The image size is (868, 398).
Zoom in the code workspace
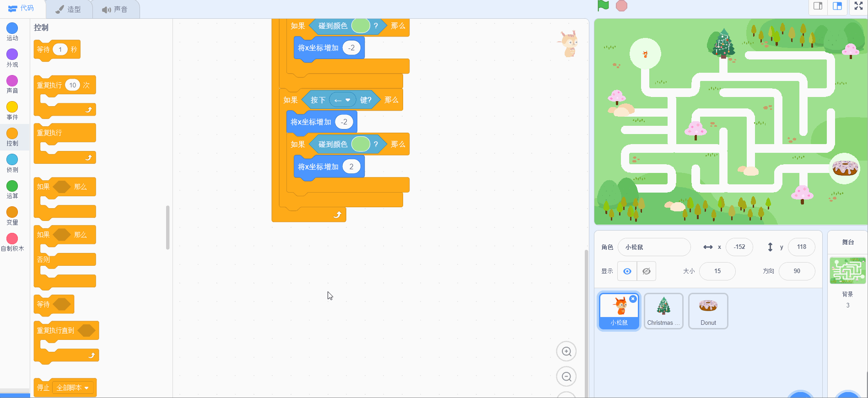click(x=566, y=351)
